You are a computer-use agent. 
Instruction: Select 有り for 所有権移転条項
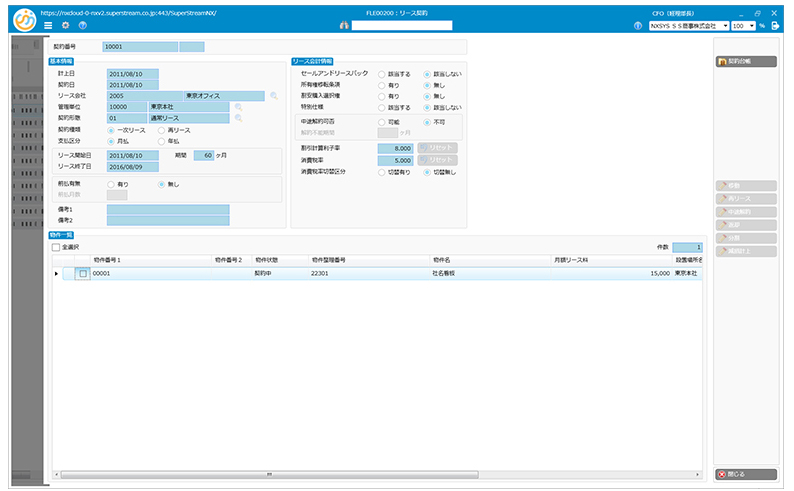[381, 86]
